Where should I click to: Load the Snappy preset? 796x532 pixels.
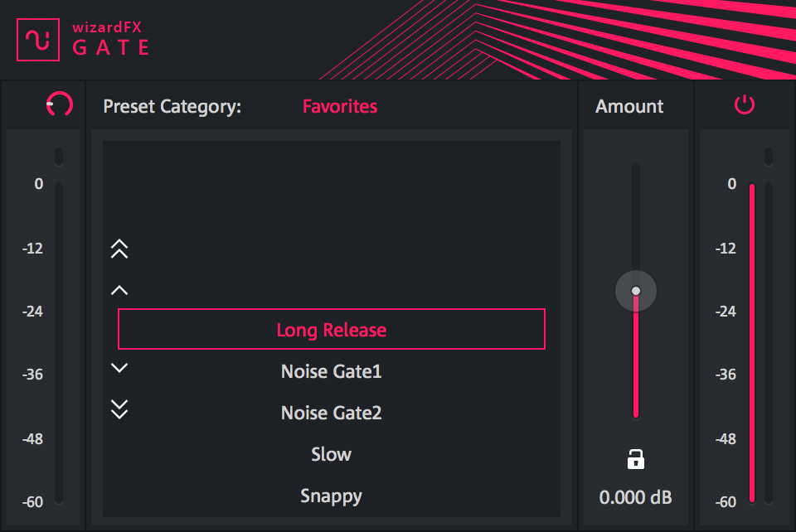[331, 496]
